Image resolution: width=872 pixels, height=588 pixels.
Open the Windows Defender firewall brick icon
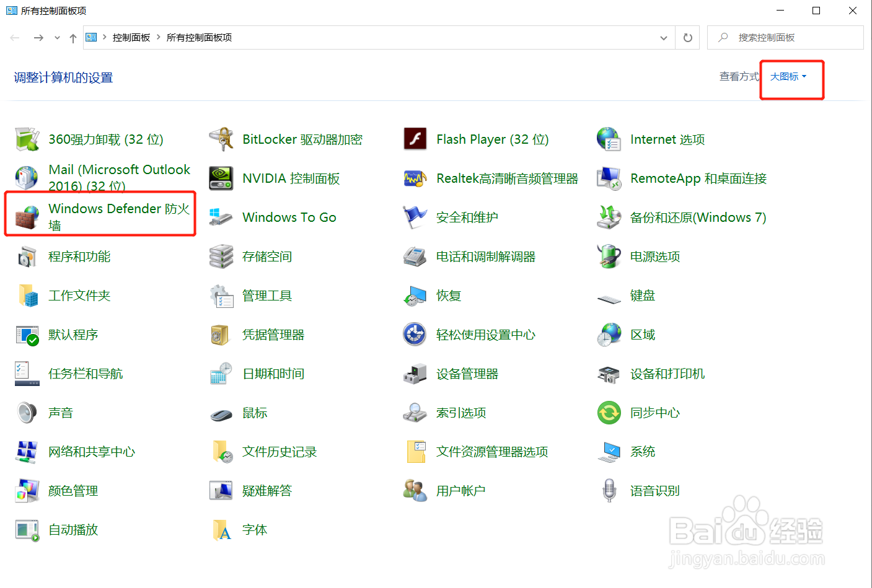click(x=27, y=217)
